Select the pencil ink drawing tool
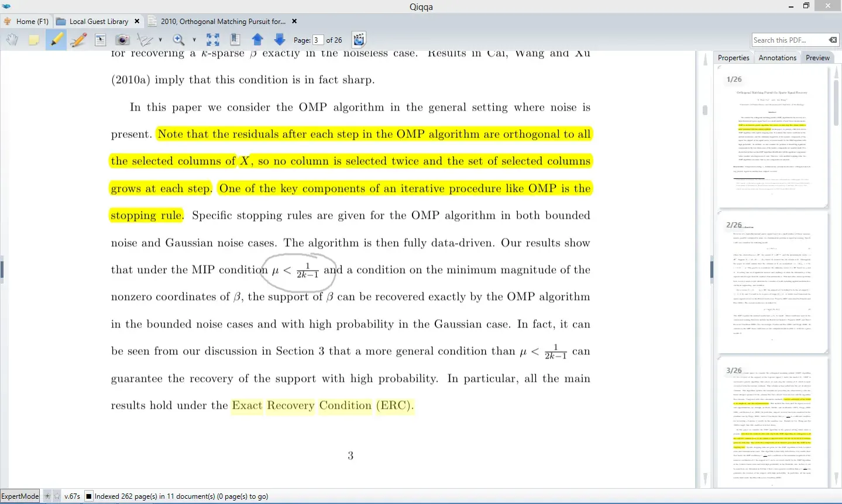Screen dimensions: 842x504 78,40
